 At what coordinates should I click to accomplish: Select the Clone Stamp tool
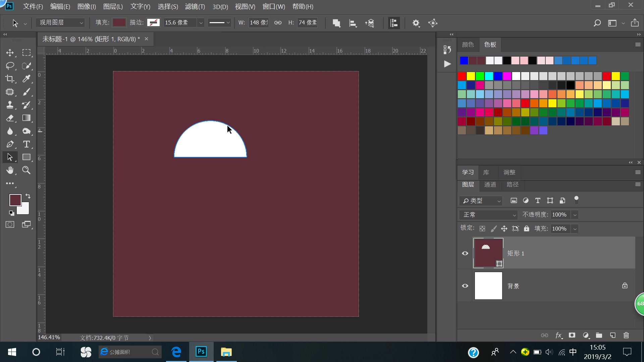coord(10,105)
